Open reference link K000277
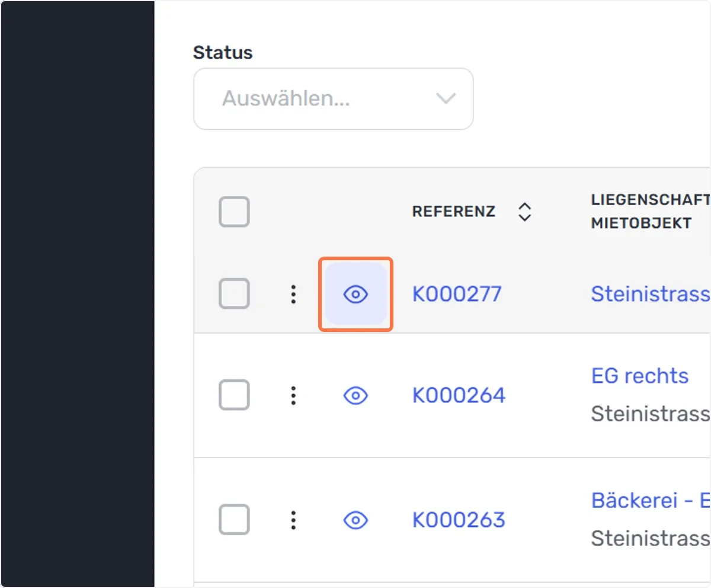The image size is (711, 588). pyautogui.click(x=457, y=294)
